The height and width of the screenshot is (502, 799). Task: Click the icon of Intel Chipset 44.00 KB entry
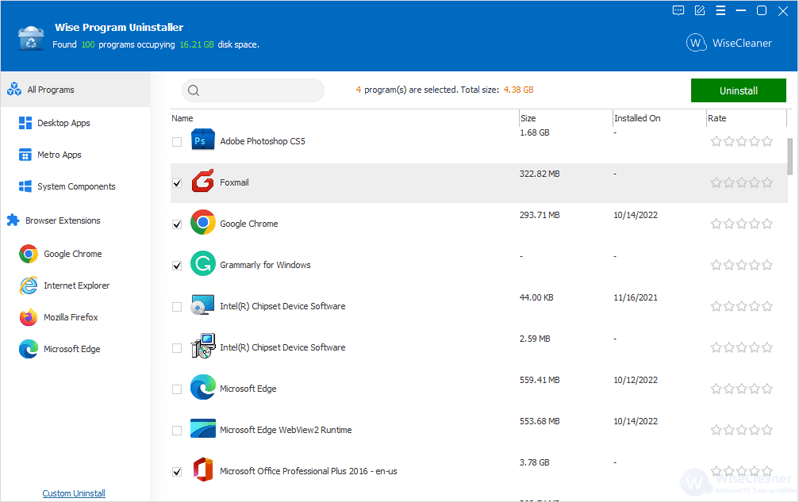(x=203, y=305)
